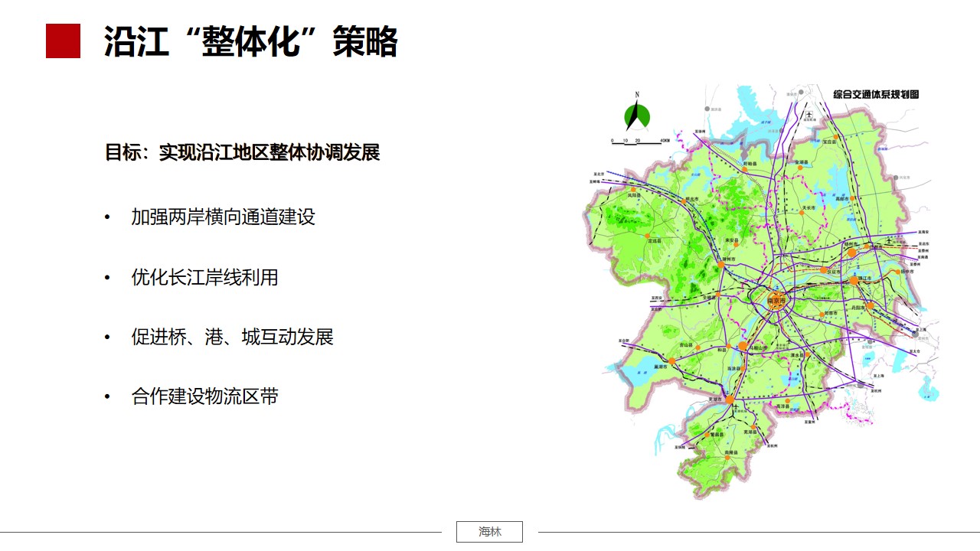Click the map scale bar
Viewport: 980px width, 551px height.
coord(640,142)
